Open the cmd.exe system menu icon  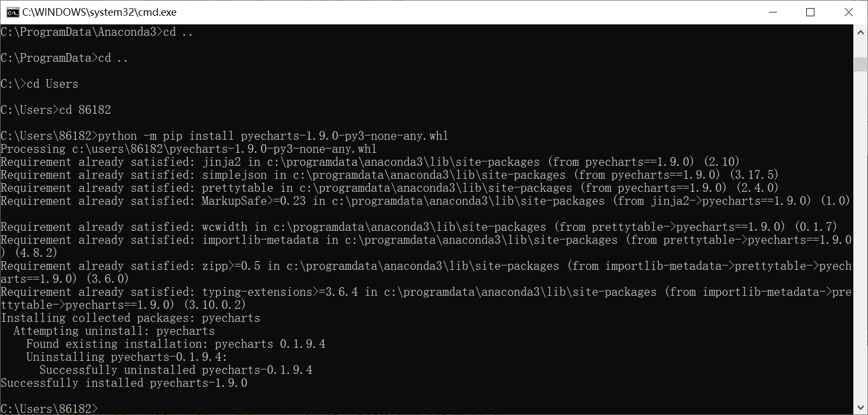(x=12, y=12)
